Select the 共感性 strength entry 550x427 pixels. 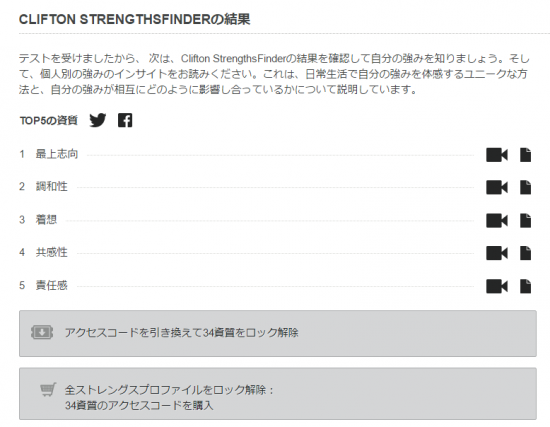(51, 252)
